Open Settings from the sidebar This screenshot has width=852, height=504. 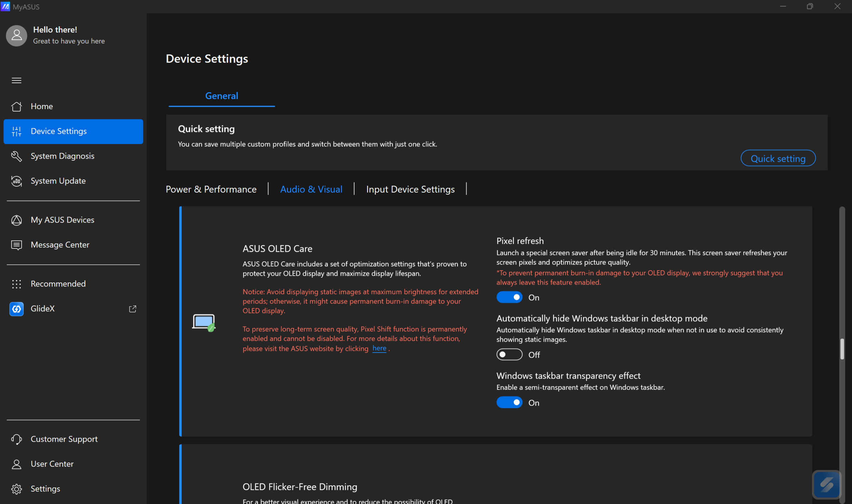(x=45, y=489)
